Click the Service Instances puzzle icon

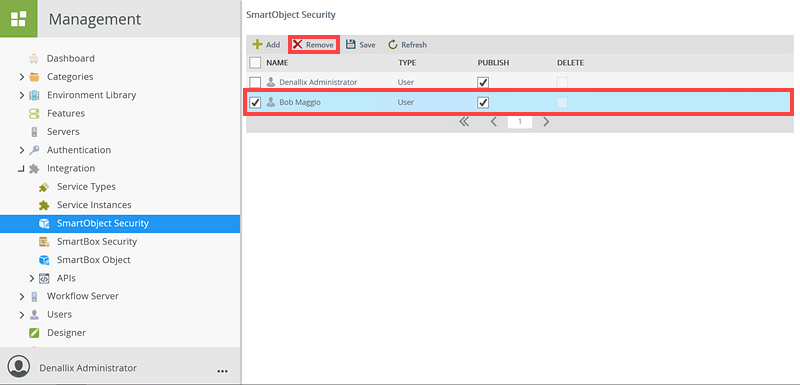coord(44,206)
